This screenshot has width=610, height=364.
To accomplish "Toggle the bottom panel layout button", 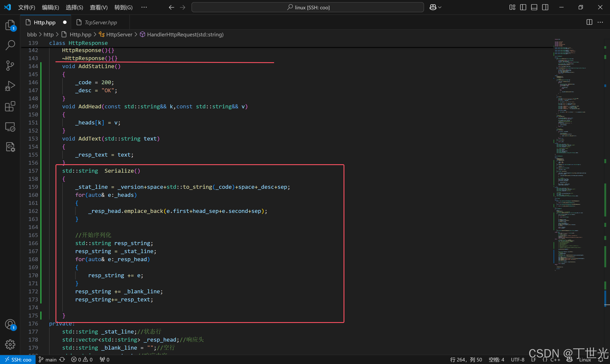I will pyautogui.click(x=534, y=7).
